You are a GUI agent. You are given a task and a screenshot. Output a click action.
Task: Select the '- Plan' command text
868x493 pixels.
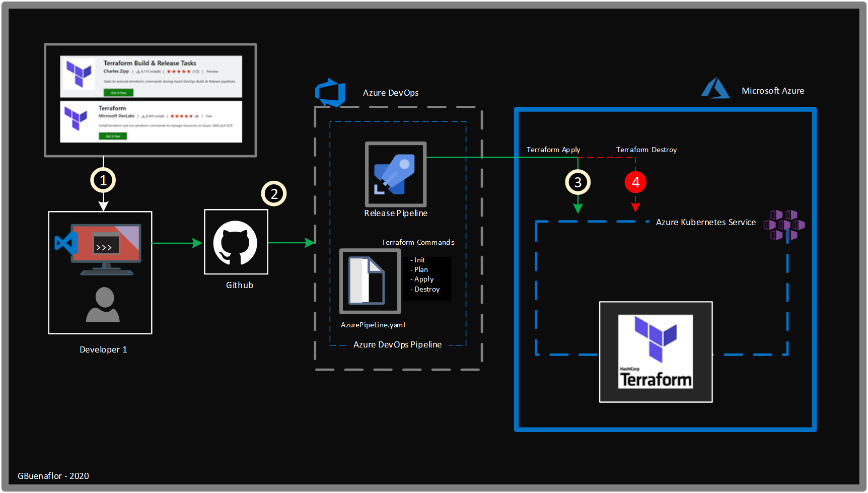pyautogui.click(x=419, y=269)
